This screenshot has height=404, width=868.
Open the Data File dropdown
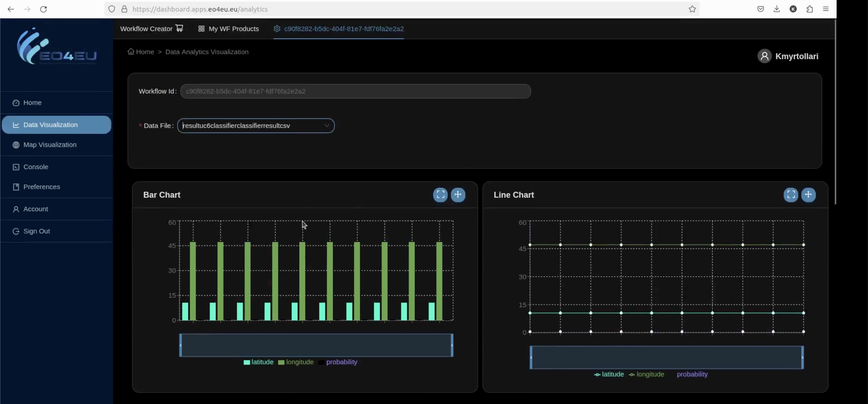[256, 126]
